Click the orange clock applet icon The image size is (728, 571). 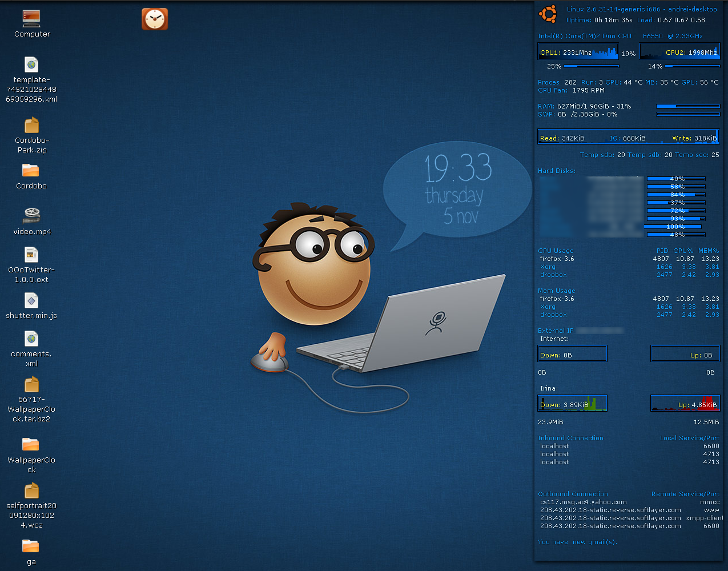tap(155, 19)
